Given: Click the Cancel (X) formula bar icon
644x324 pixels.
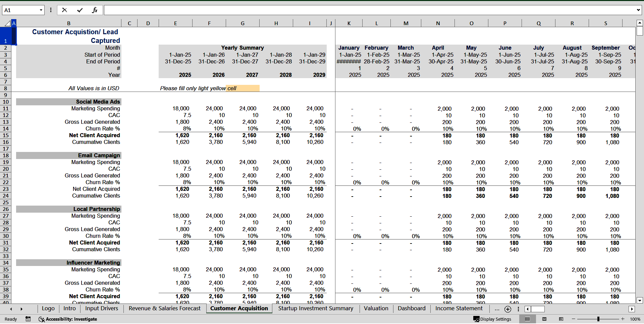Looking at the screenshot, I should pyautogui.click(x=64, y=10).
